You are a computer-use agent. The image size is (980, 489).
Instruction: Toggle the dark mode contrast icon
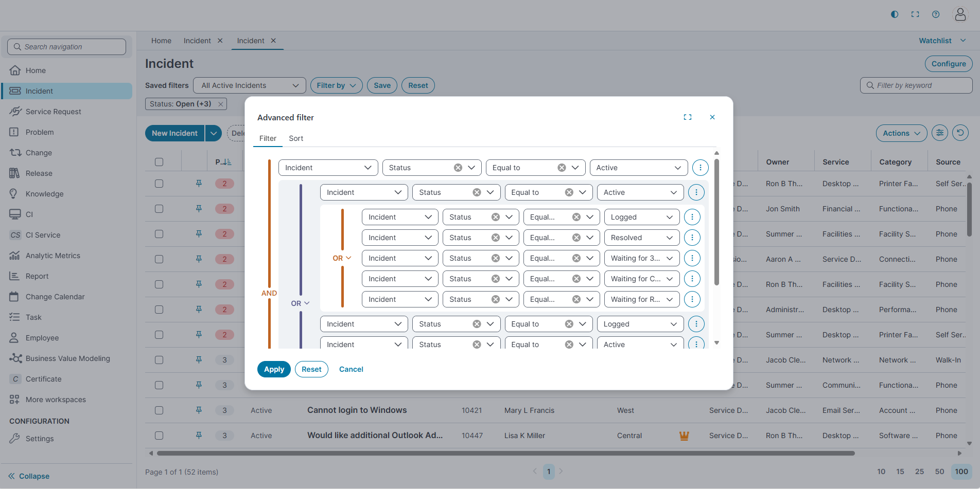(895, 14)
